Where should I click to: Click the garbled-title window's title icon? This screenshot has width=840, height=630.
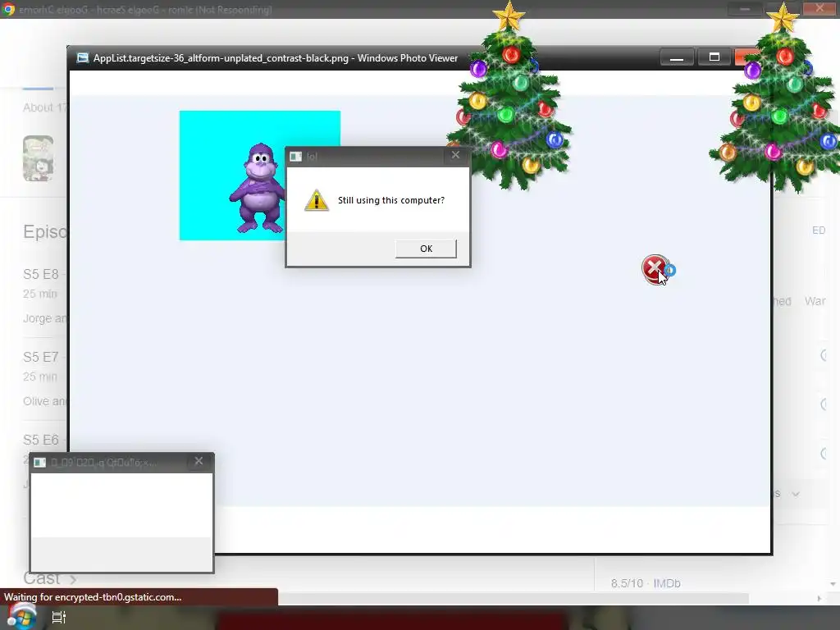[40, 463]
